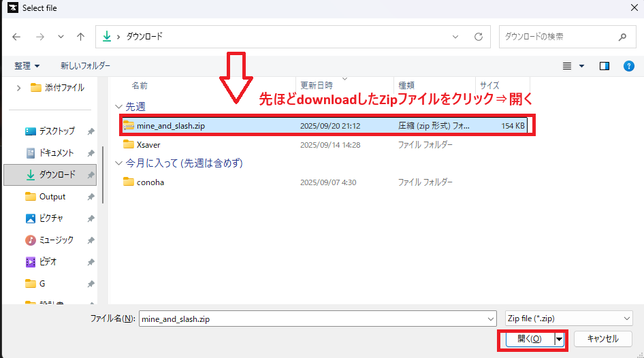Click date 2025/09/07 4:30 cell
644x358 pixels.
(x=328, y=182)
